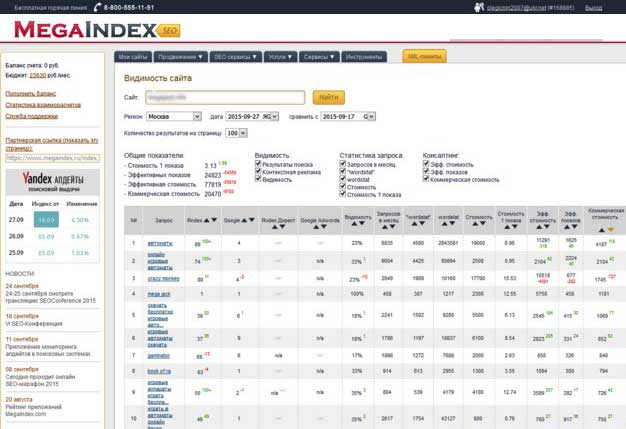The width and height of the screenshot is (626, 429).
Task: Expand the Продвижение menu
Action: [x=180, y=57]
